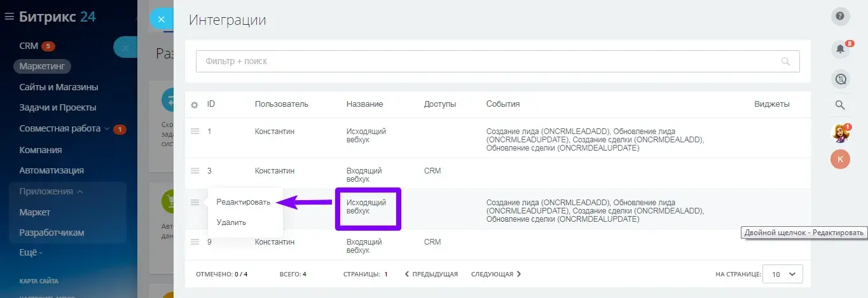Click the search magnifier in the right panel
This screenshot has width=868, height=298.
(x=840, y=105)
